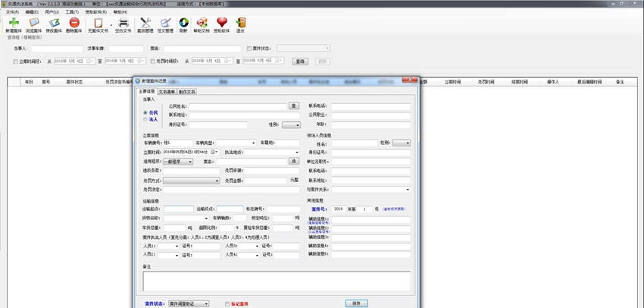Click the 修改案件 toolbar icon
The image size is (644, 308).
[x=53, y=24]
